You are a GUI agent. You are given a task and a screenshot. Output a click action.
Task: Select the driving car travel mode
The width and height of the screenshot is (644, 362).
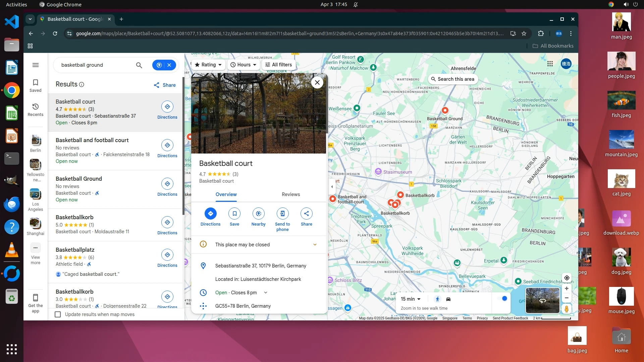(x=448, y=299)
